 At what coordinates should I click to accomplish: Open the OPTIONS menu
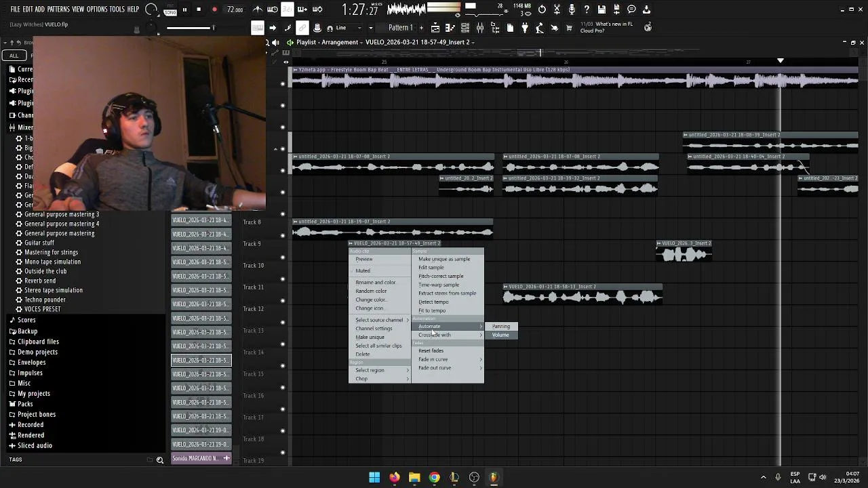pyautogui.click(x=97, y=9)
